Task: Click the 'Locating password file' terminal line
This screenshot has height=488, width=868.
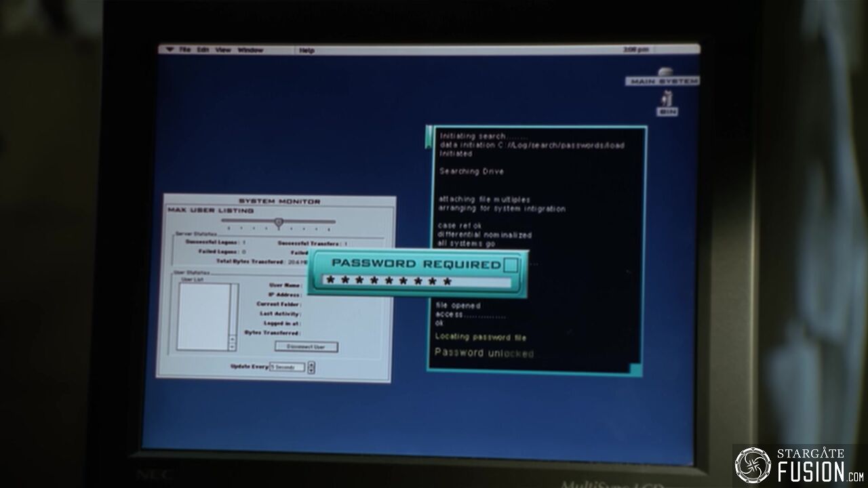Action: pos(480,338)
